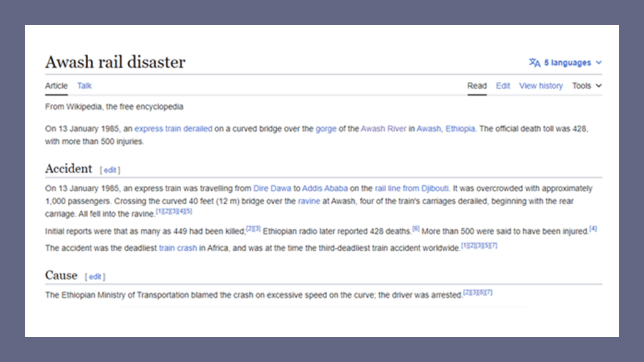Screen dimensions: 644x362
Task: Edit the Cause section
Action: [95, 277]
